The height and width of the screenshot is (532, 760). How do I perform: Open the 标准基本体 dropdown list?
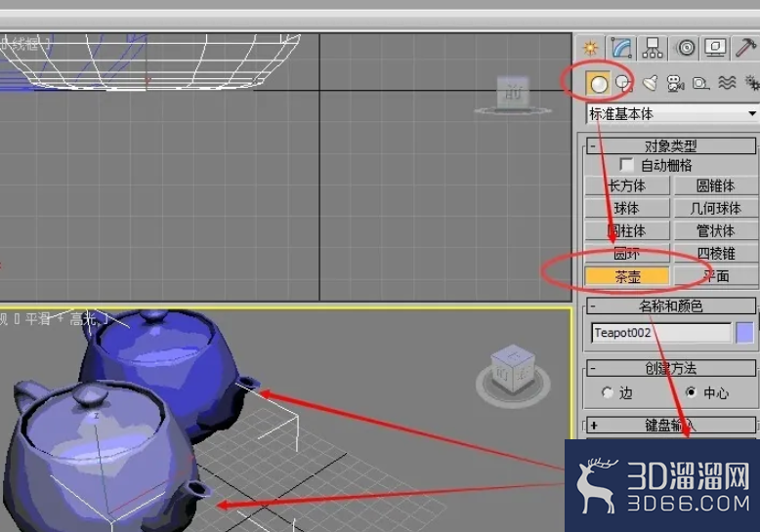(x=672, y=114)
